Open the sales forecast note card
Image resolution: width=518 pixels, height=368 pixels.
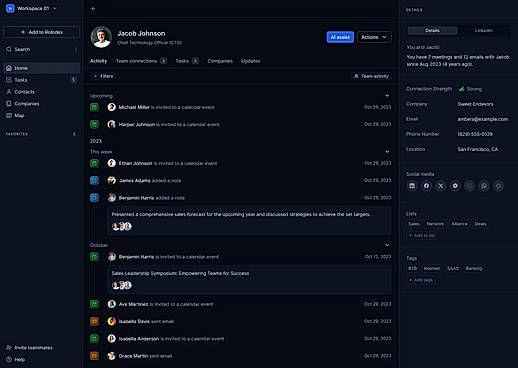pos(249,221)
